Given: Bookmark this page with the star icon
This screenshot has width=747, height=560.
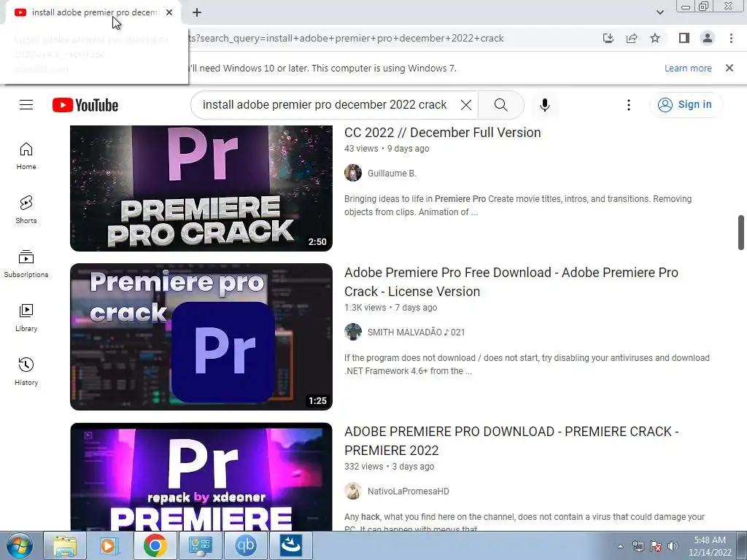Looking at the screenshot, I should [x=655, y=38].
